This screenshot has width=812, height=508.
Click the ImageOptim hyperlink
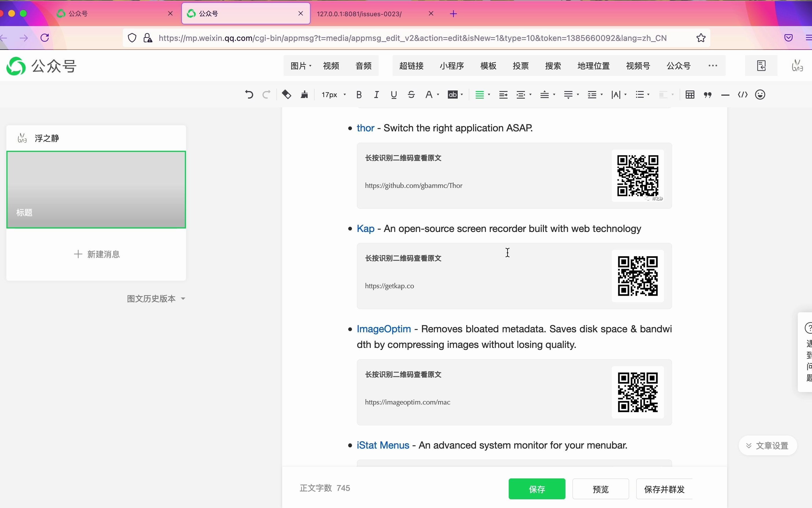(384, 328)
